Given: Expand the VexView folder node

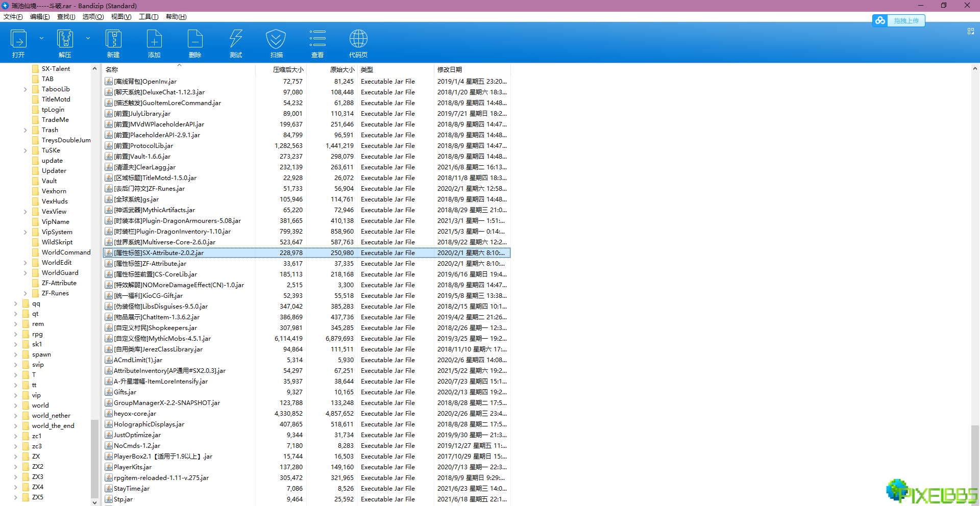Looking at the screenshot, I should point(26,212).
